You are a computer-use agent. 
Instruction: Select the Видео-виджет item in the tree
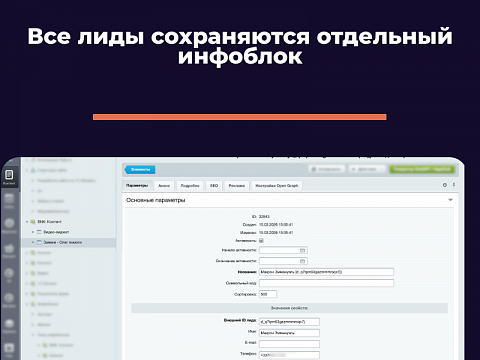tap(56, 232)
